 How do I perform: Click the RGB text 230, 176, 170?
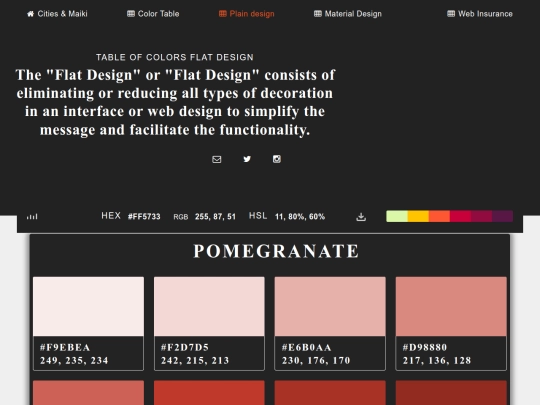[316, 360]
